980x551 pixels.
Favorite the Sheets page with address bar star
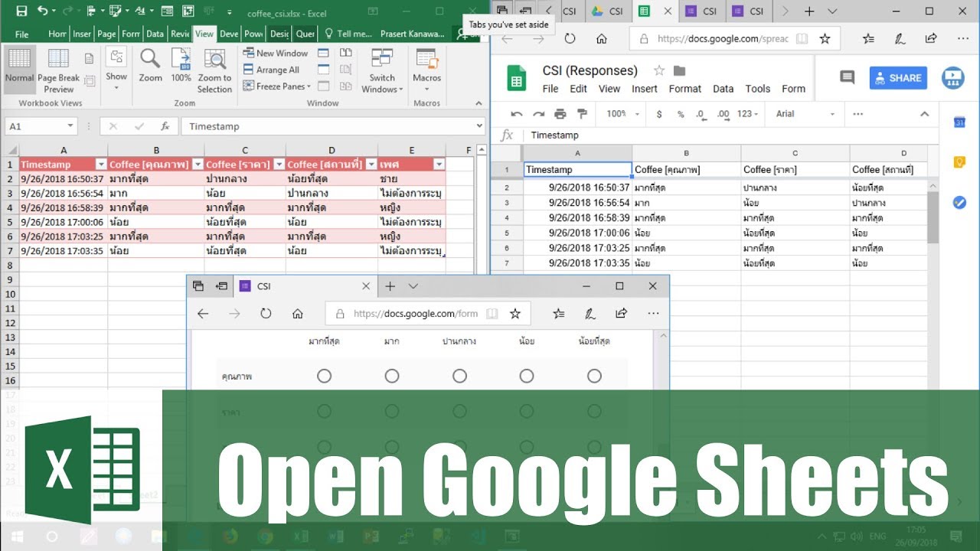pos(825,38)
